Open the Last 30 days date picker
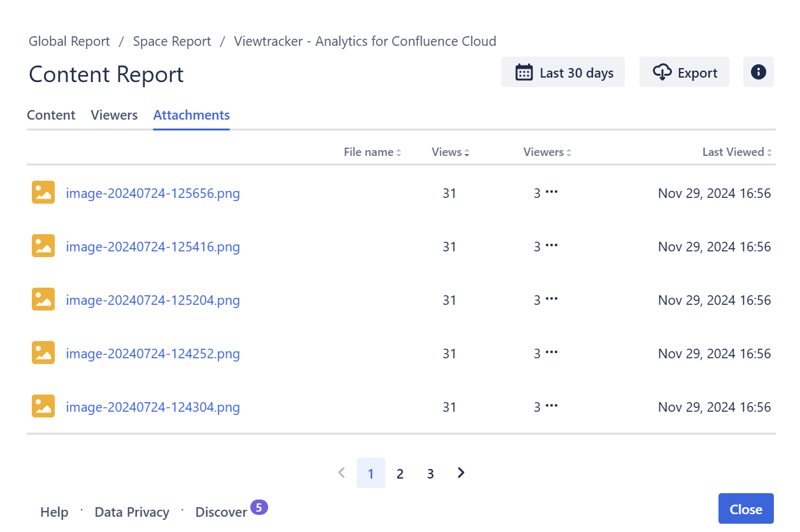The image size is (800, 532). (563, 73)
